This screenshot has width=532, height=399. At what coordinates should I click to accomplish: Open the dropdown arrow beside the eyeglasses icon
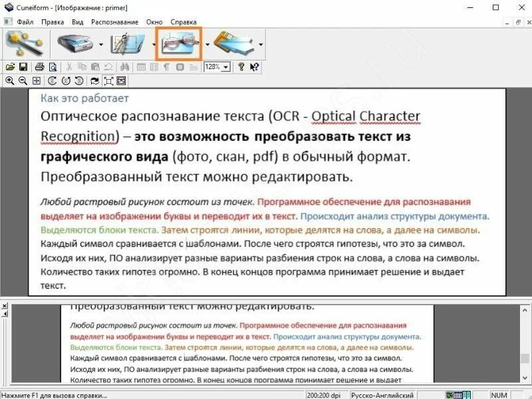pos(207,45)
